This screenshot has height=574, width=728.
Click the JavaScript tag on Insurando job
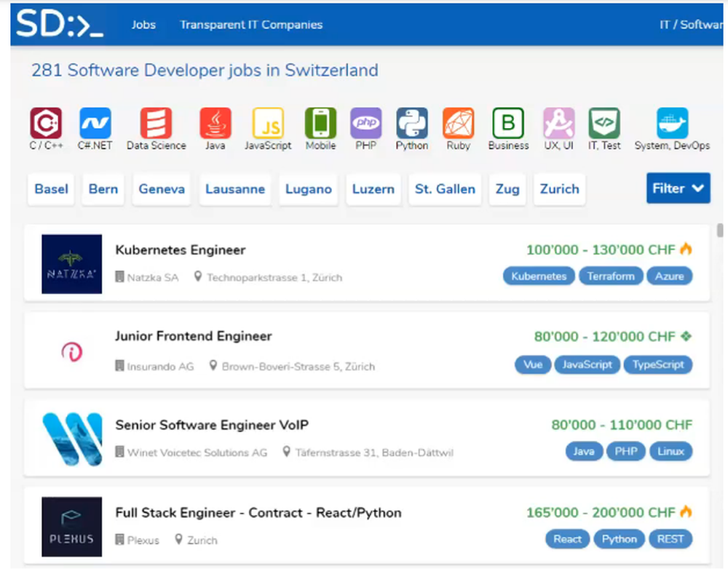point(587,364)
